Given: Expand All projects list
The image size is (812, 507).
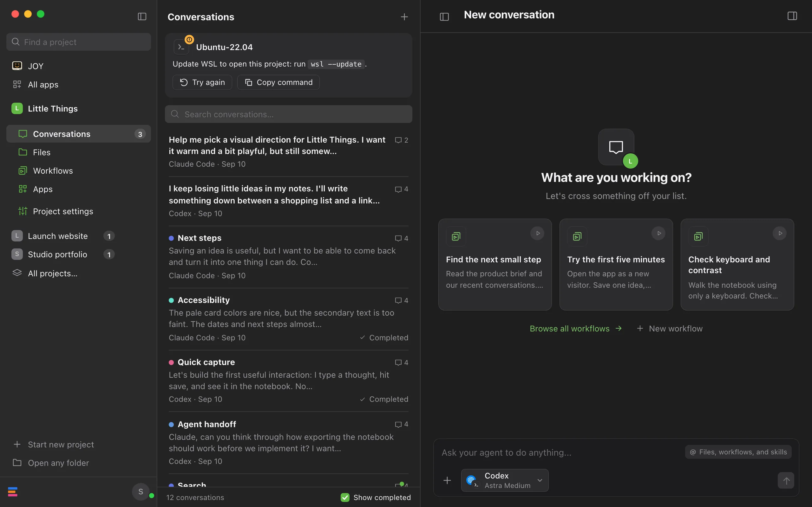Looking at the screenshot, I should click(x=52, y=273).
